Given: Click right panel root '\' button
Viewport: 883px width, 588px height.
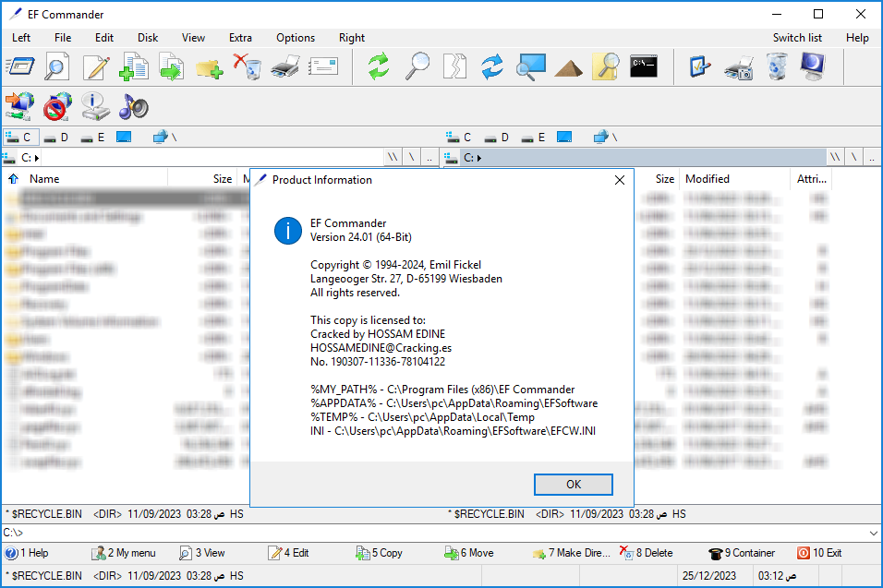Looking at the screenshot, I should (853, 158).
